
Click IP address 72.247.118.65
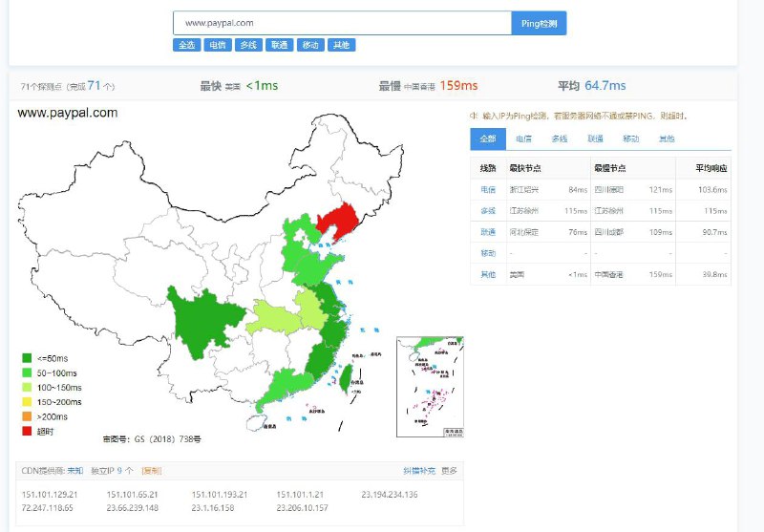[47, 507]
